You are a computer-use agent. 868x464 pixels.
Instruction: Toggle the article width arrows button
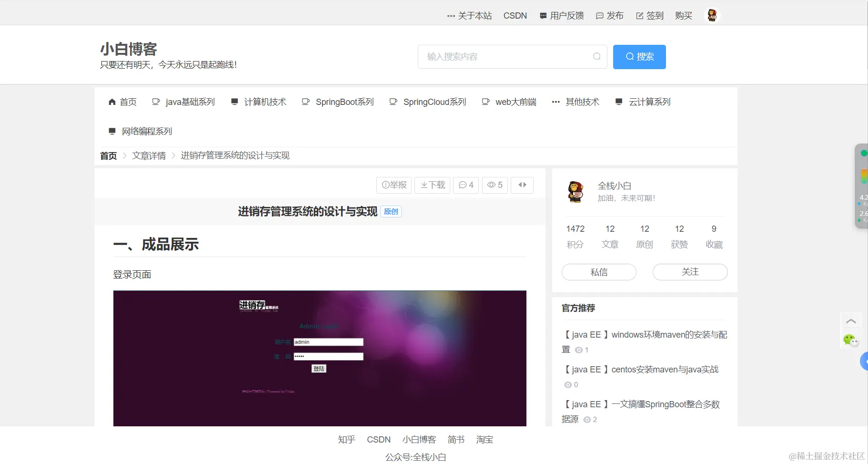[522, 185]
